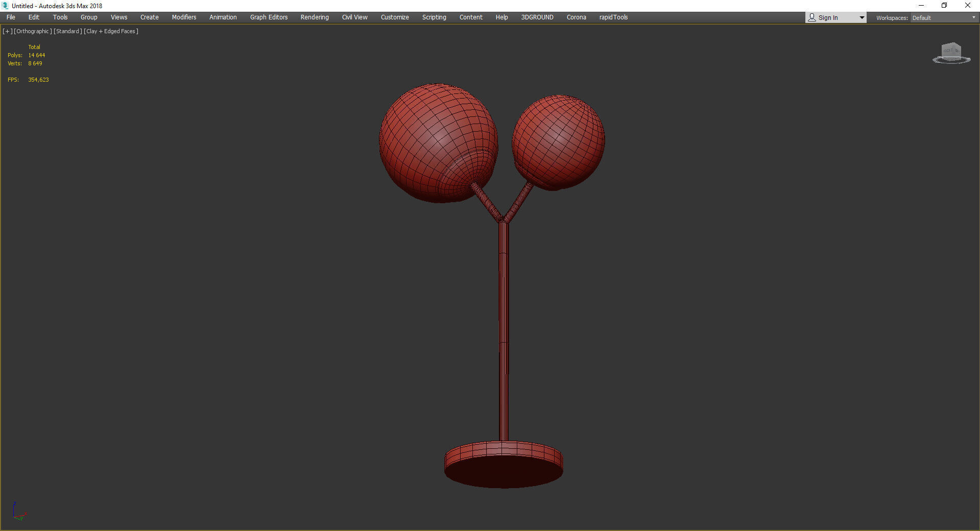Open the Group menu
The height and width of the screenshot is (531, 980).
pos(89,17)
